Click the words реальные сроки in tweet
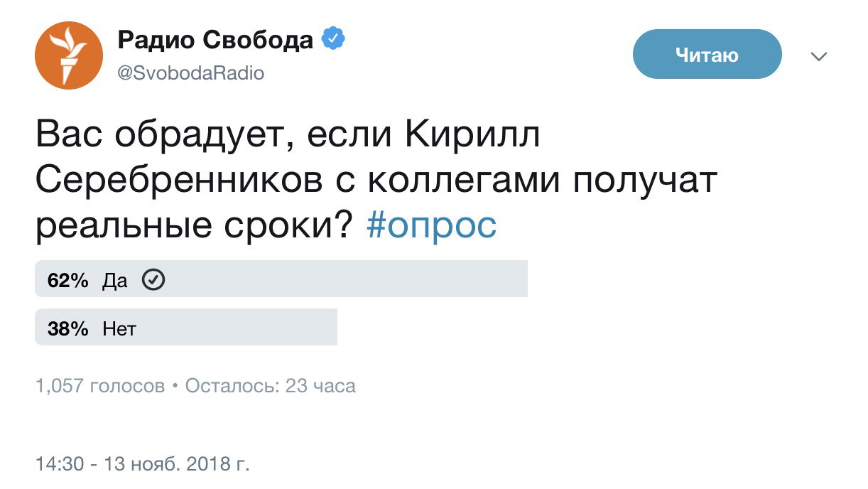868x489 pixels. pyautogui.click(x=193, y=226)
